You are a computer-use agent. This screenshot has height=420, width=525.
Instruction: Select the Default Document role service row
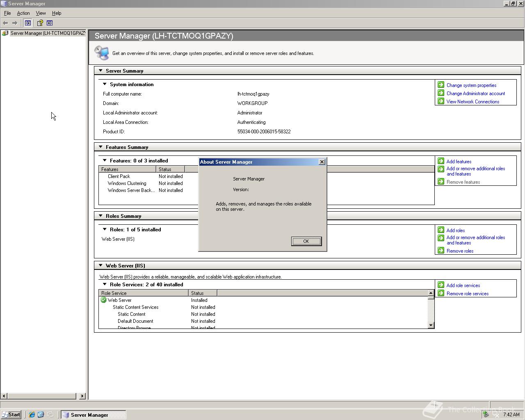pos(135,321)
